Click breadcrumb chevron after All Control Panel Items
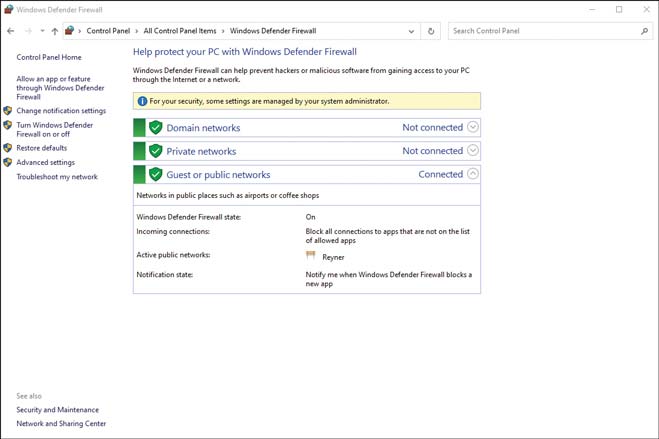 [x=223, y=31]
